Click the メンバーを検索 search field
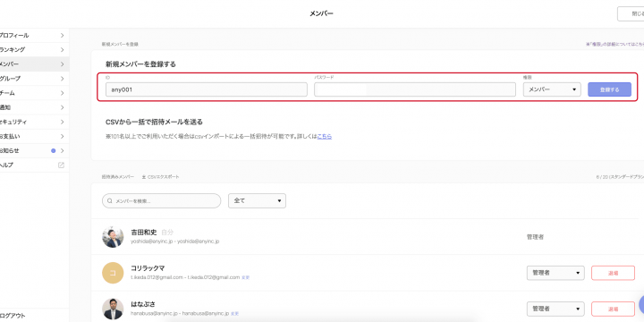This screenshot has width=644, height=322. click(161, 201)
